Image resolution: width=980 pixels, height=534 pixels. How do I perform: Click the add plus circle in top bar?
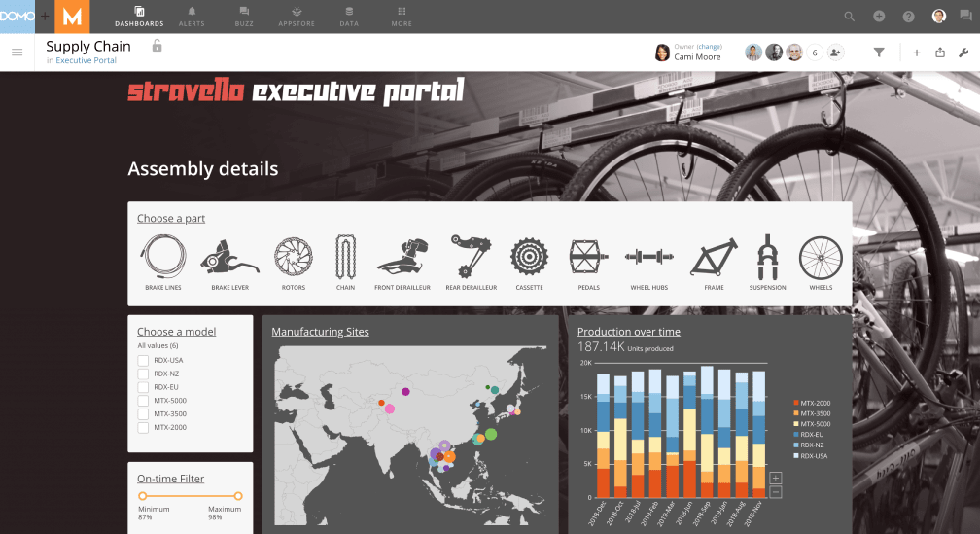879,17
